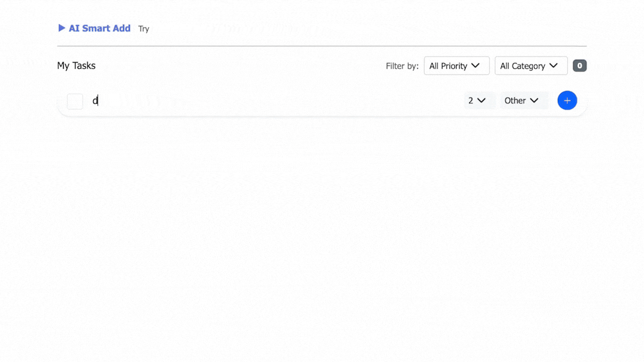Tick the checkbox beside the new task

tap(75, 101)
